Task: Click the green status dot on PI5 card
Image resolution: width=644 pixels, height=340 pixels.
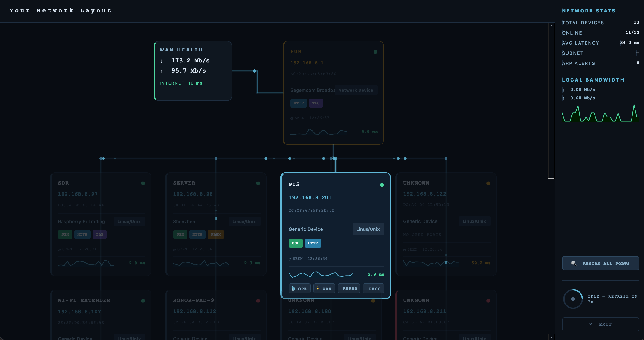Action: click(382, 185)
